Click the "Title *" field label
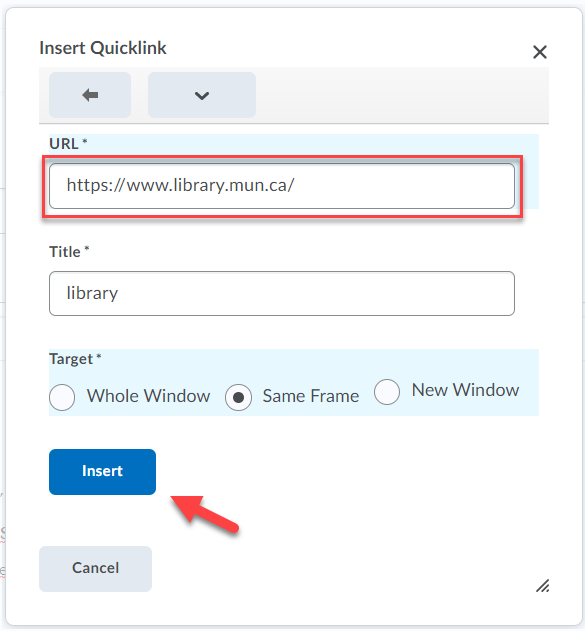The image size is (585, 631). tap(69, 252)
